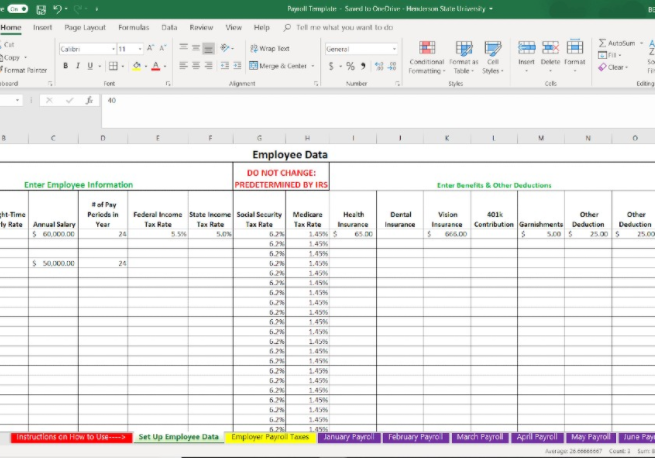This screenshot has width=655, height=458.
Task: Open Cell Styles gallery
Action: (493, 58)
